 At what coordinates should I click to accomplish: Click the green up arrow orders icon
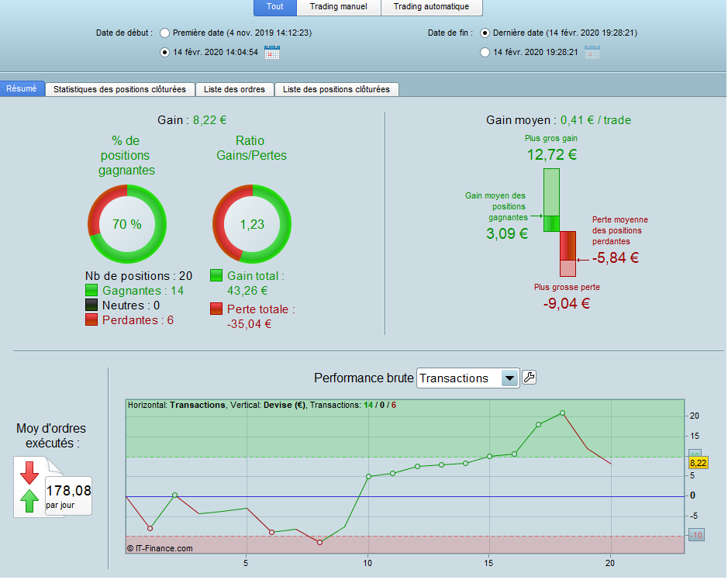(x=29, y=501)
